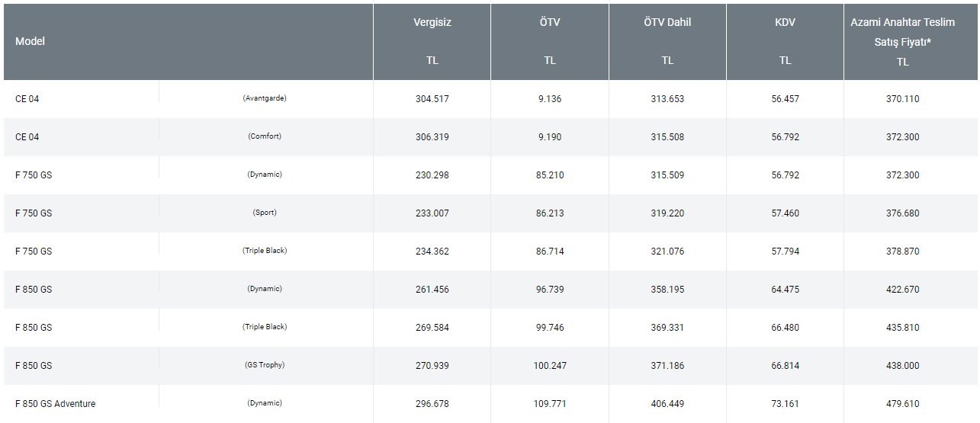Select the 261.456 Vergisiz value
Image resolution: width=980 pixels, height=423 pixels.
click(x=432, y=290)
